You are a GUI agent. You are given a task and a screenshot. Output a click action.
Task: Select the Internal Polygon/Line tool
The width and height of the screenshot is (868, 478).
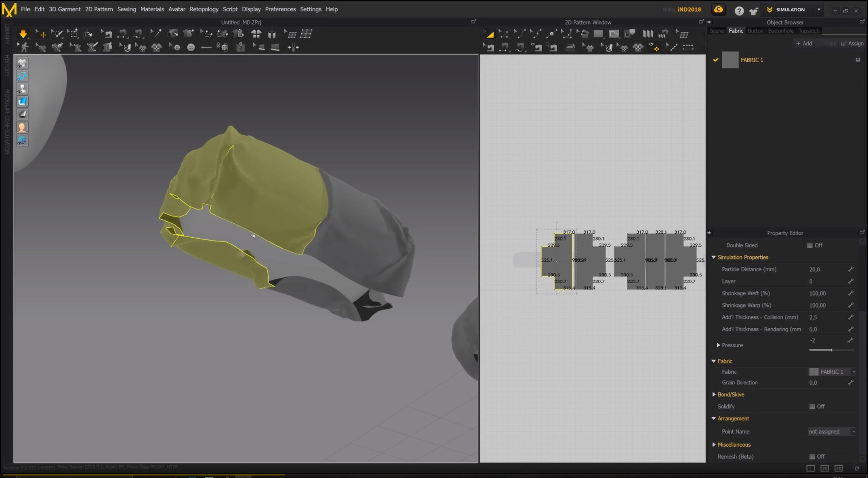[614, 34]
